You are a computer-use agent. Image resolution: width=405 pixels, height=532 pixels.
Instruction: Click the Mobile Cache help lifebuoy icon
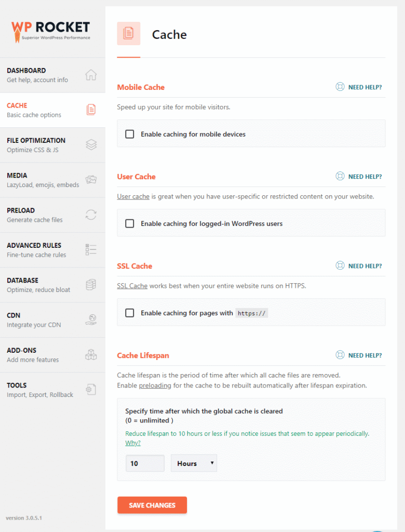[x=340, y=87]
